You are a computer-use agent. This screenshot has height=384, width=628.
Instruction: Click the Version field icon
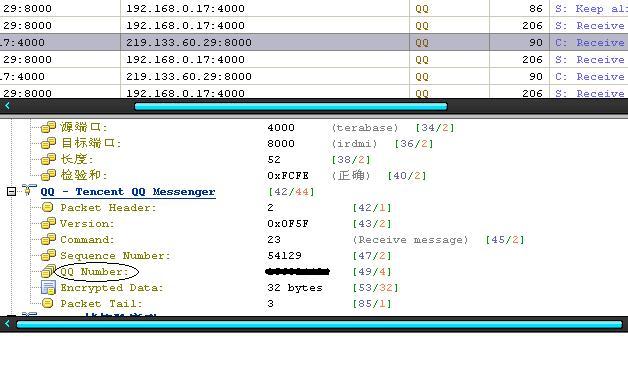coord(48,223)
